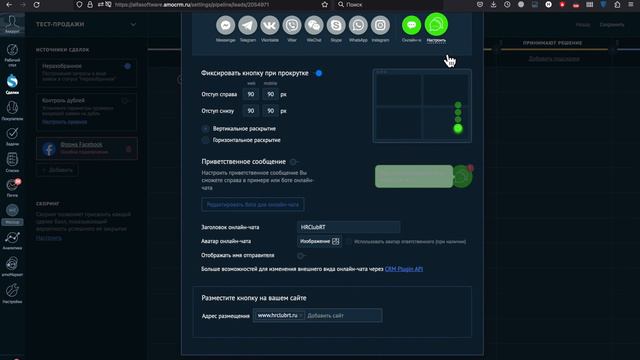
Task: Toggle Приветственное сообщение switch
Action: pyautogui.click(x=293, y=162)
